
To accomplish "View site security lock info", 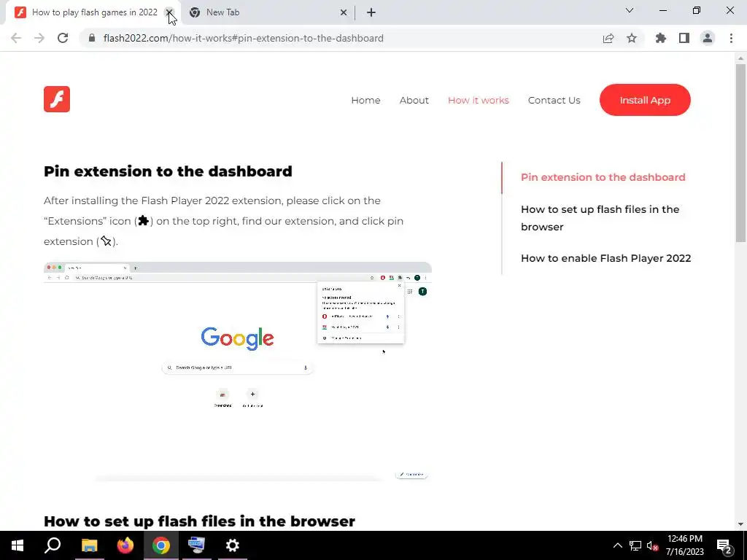I will tap(92, 38).
